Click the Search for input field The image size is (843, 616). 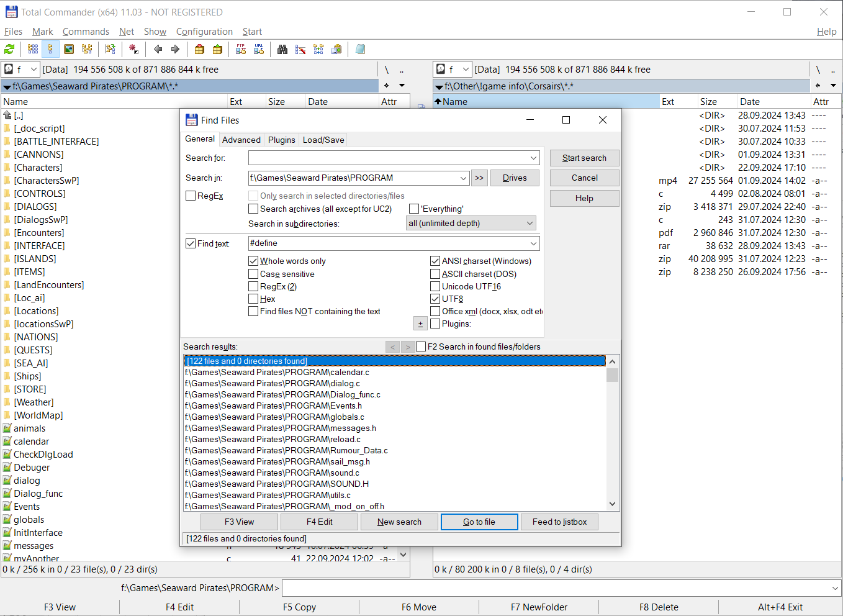coord(394,158)
